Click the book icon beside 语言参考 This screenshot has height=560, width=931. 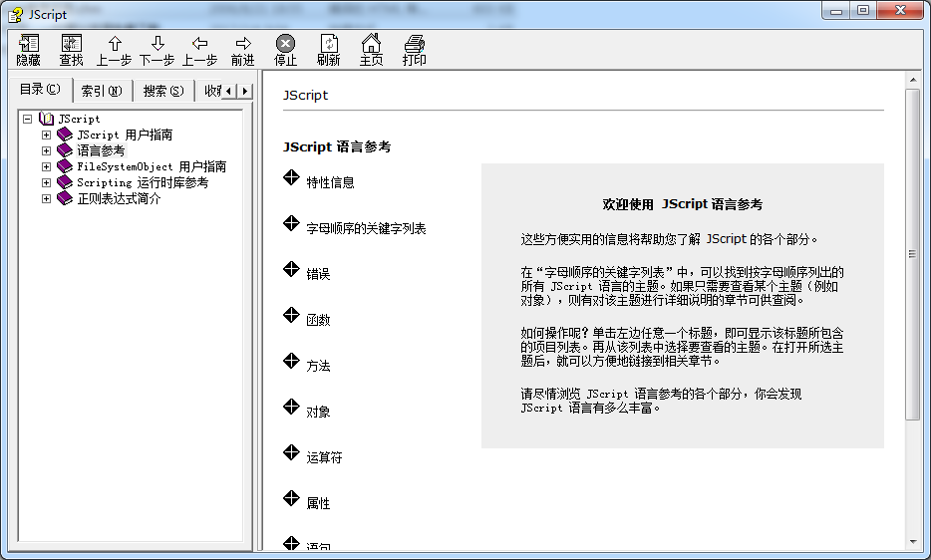[65, 150]
